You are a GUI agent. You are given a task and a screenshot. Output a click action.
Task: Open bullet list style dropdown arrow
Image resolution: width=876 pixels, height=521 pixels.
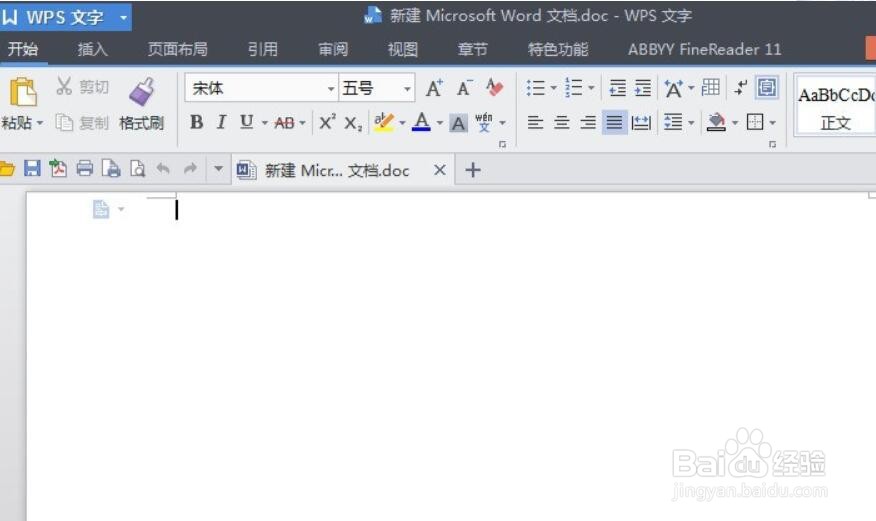(553, 88)
